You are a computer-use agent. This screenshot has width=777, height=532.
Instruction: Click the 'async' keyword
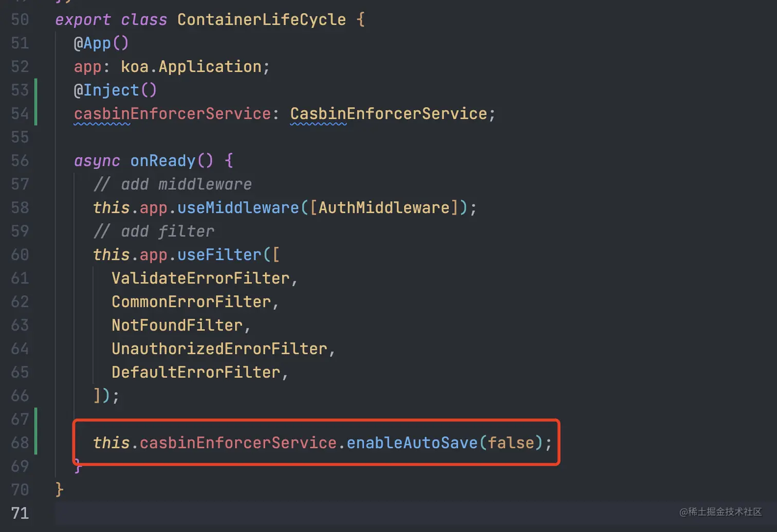97,161
